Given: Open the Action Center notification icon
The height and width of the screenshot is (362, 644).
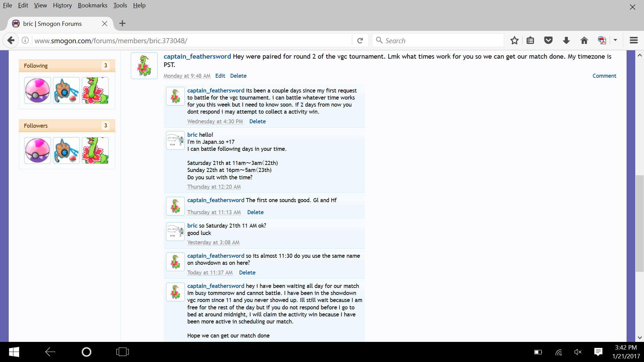Looking at the screenshot, I should [598, 352].
